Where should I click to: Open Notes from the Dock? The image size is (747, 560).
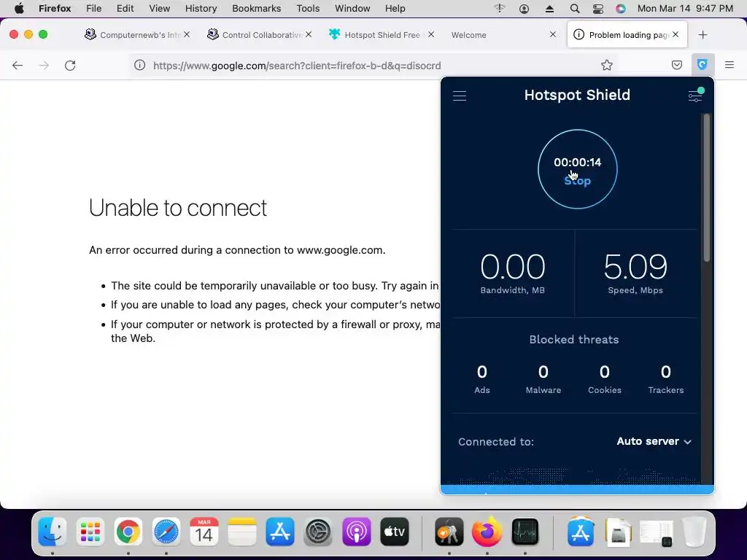click(x=242, y=532)
